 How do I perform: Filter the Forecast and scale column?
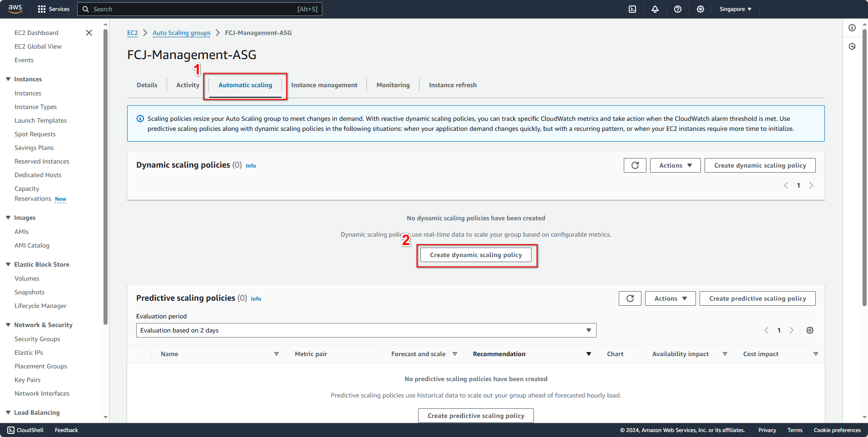tap(454, 354)
